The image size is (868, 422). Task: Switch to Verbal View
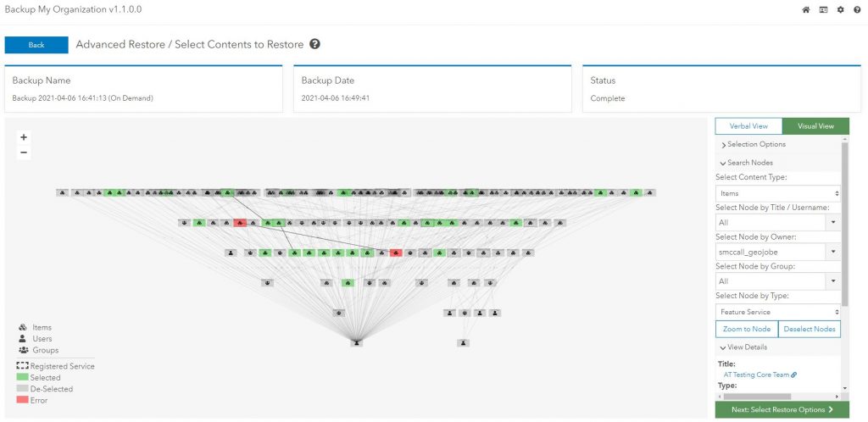pyautogui.click(x=748, y=126)
